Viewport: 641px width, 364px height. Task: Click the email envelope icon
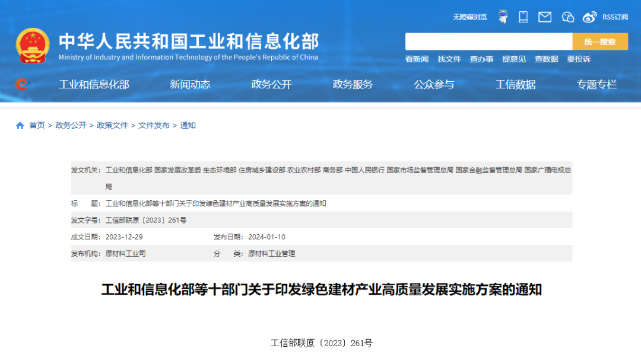544,17
